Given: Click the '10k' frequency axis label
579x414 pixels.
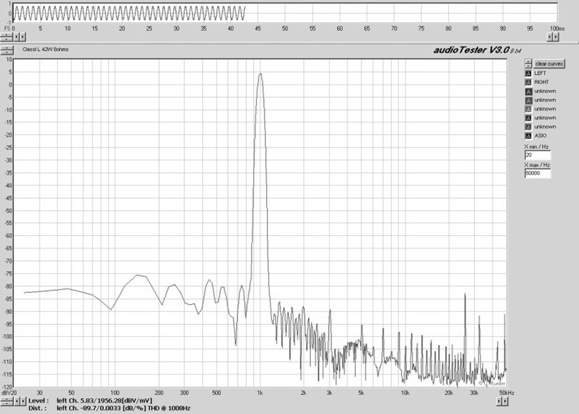Looking at the screenshot, I should [405, 393].
